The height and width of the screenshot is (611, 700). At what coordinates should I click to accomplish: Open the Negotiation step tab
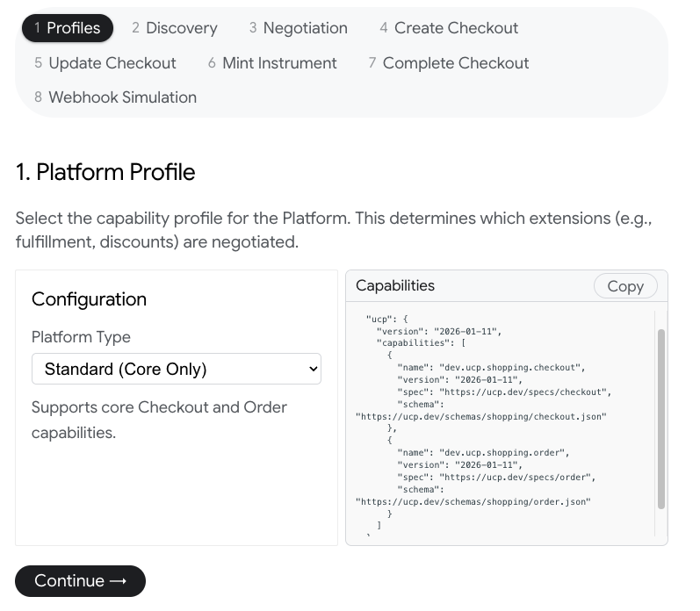(x=298, y=28)
